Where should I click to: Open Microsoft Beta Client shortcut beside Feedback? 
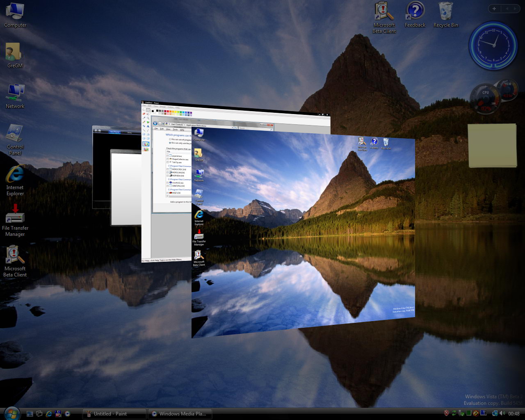[x=384, y=17]
